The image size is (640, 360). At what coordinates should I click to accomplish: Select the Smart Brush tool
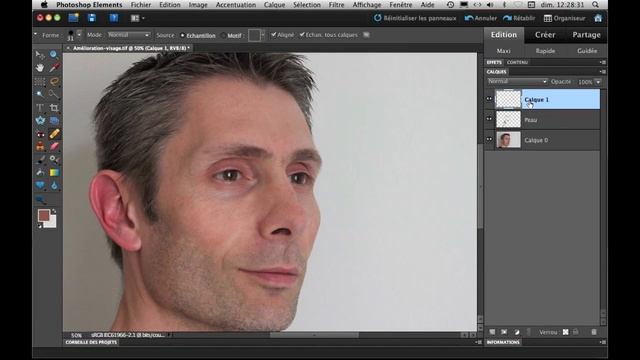pos(54,160)
